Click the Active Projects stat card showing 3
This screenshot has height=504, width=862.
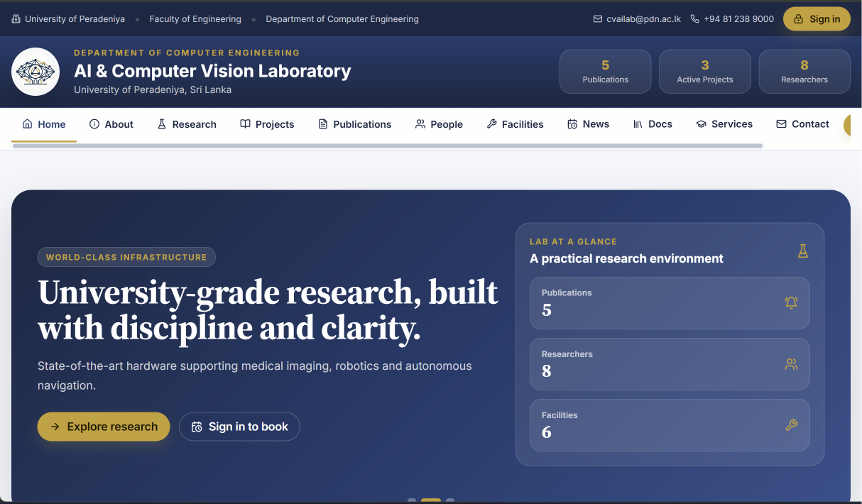705,72
